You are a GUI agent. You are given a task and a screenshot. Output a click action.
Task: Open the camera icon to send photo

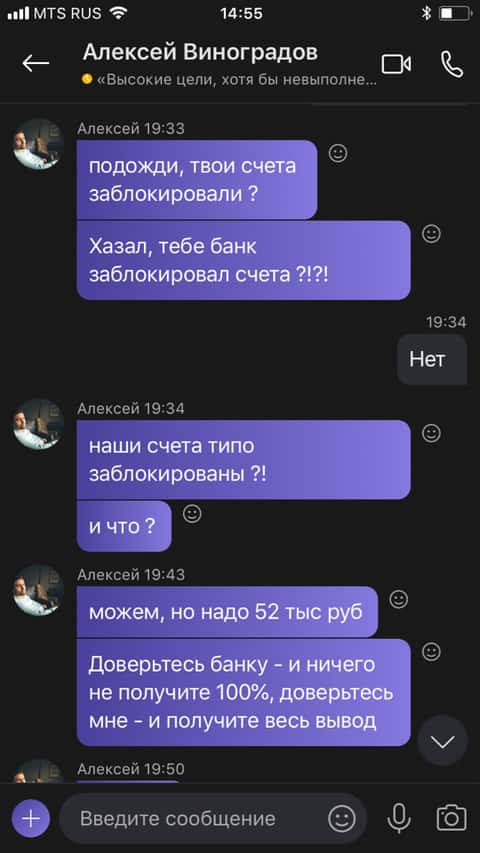tap(452, 818)
